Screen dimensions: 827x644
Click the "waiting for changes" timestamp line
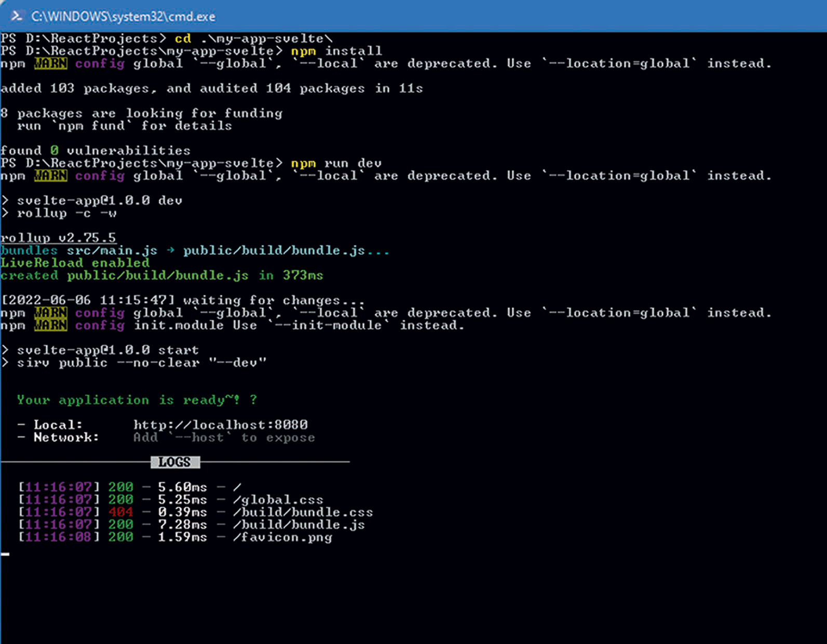183,300
